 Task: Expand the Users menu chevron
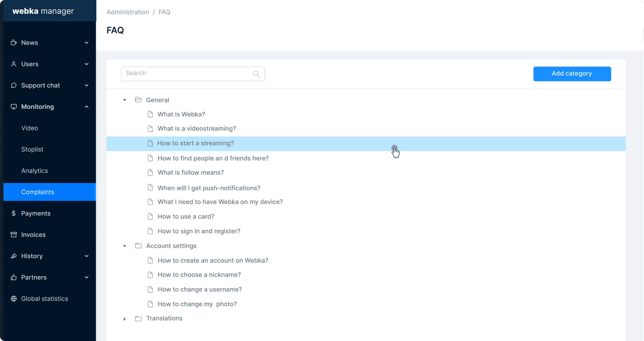point(87,64)
